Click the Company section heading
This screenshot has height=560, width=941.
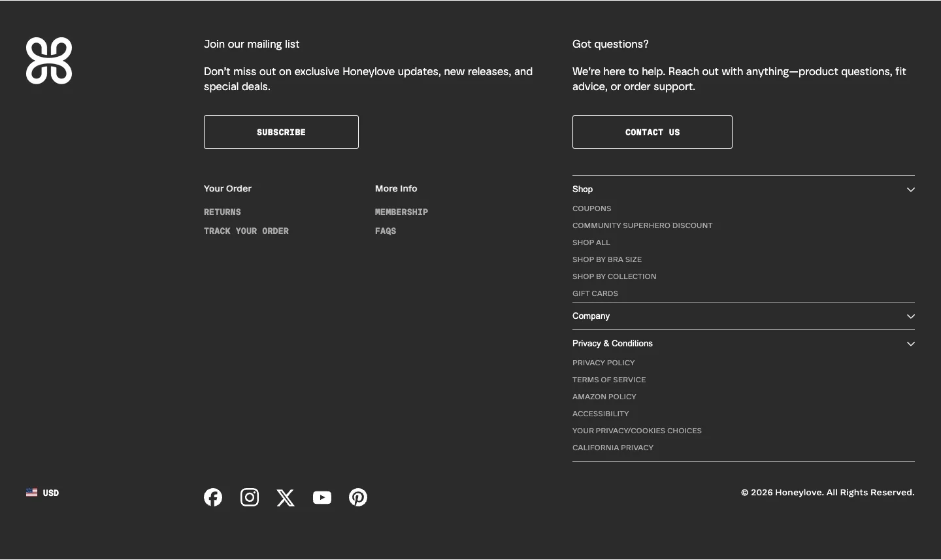(x=591, y=316)
